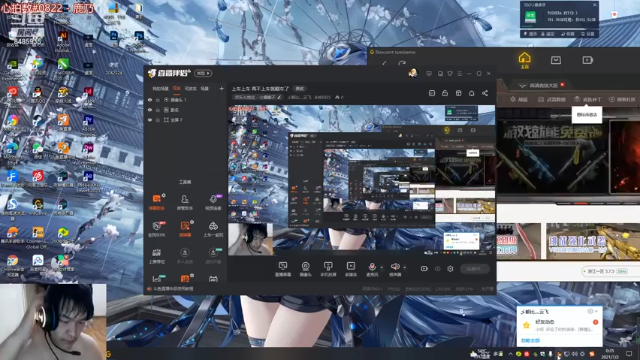The height and width of the screenshot is (360, 640).
Task: Click the square panel icon beside stream title
Action: pyautogui.click(x=432, y=93)
